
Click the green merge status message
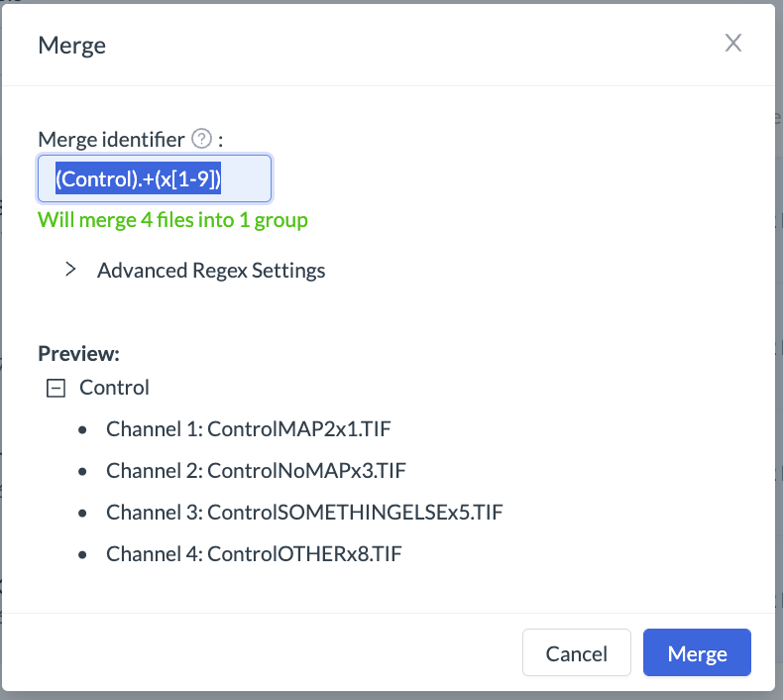pyautogui.click(x=172, y=220)
